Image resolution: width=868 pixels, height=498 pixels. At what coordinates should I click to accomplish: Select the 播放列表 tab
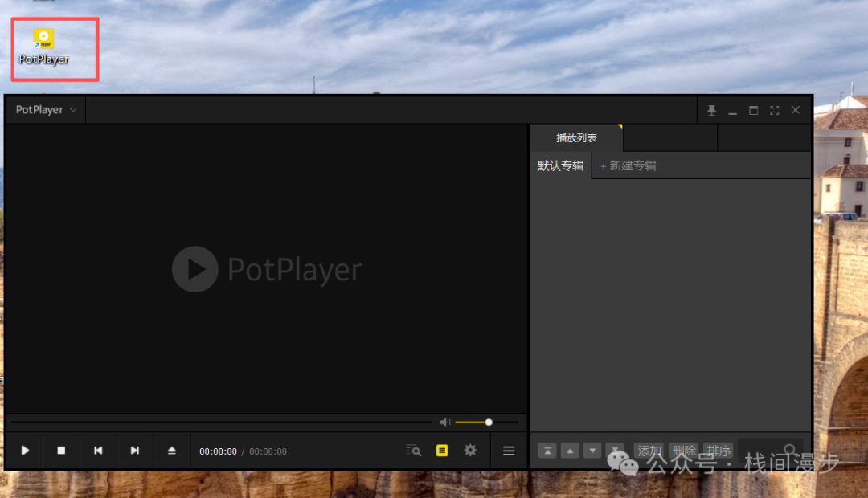coord(576,138)
